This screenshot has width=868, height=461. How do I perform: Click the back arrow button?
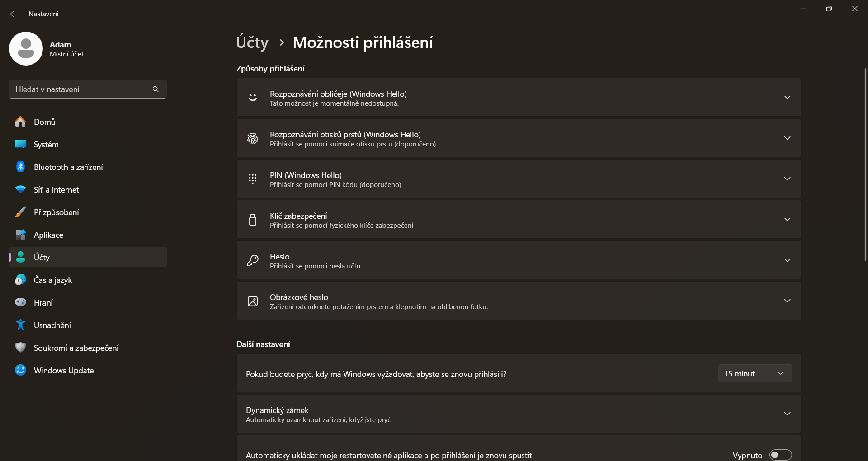click(13, 14)
